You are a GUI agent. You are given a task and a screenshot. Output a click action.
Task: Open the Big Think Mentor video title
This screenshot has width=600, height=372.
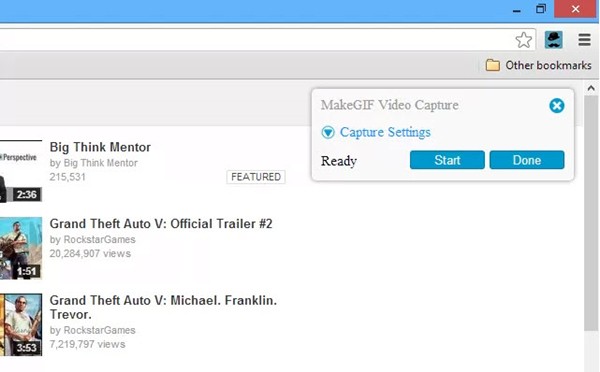click(100, 147)
